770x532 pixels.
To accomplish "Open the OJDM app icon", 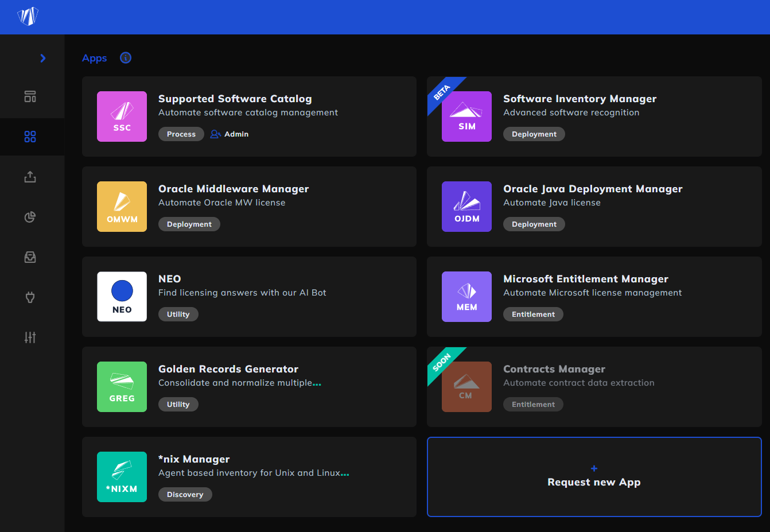I will point(467,207).
